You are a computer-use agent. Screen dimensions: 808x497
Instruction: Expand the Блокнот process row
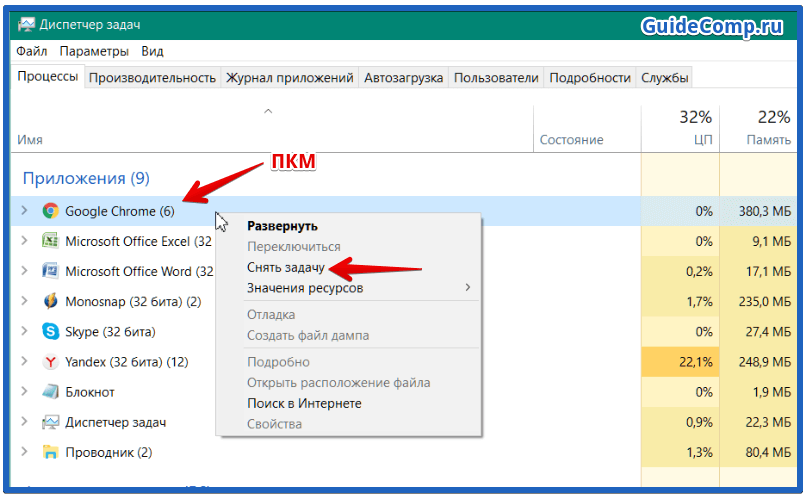click(24, 392)
